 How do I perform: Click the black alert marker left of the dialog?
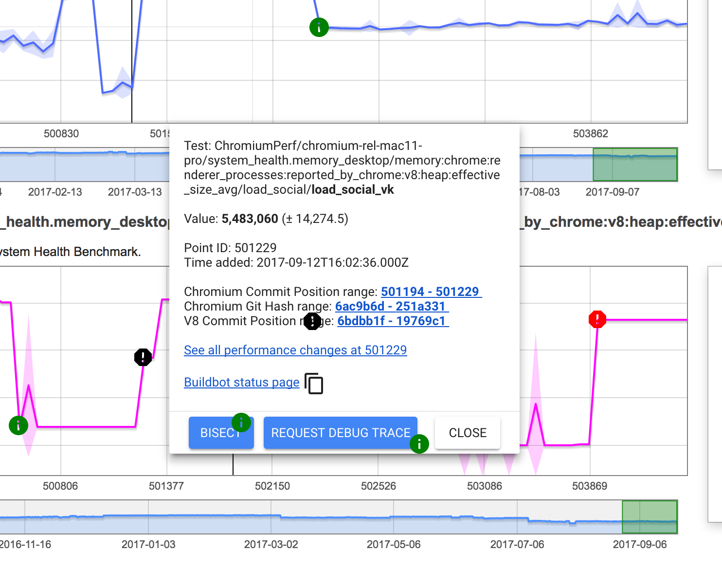143,357
